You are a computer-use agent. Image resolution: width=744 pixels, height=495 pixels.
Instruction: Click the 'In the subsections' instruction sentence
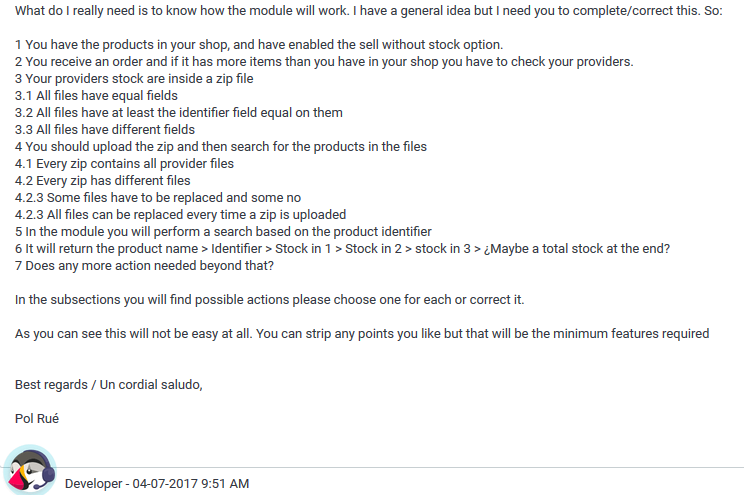click(x=269, y=299)
